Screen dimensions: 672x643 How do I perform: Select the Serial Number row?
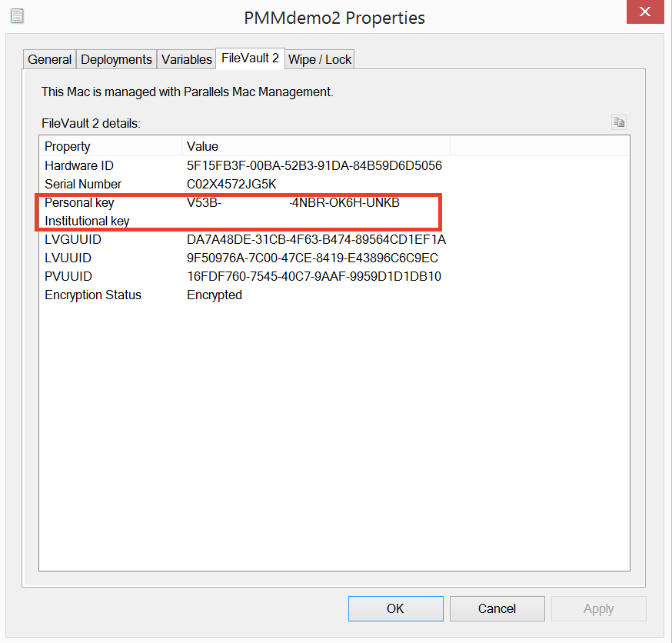click(334, 184)
